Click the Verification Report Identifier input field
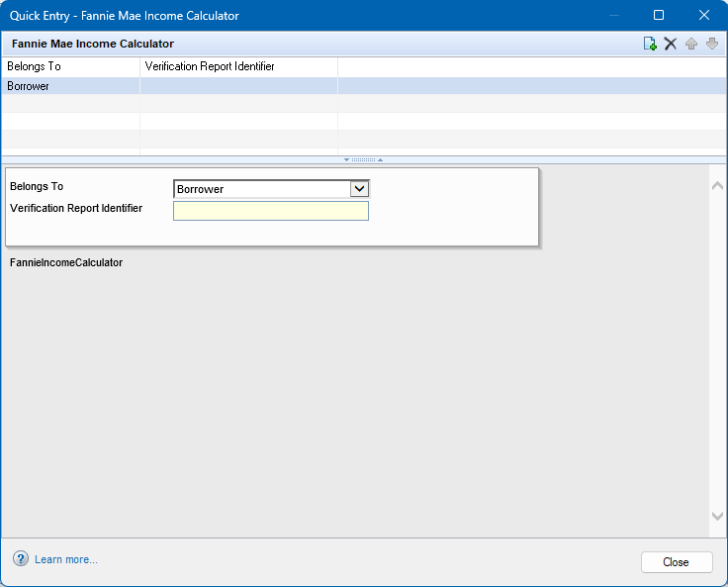728x587 pixels. coord(271,211)
